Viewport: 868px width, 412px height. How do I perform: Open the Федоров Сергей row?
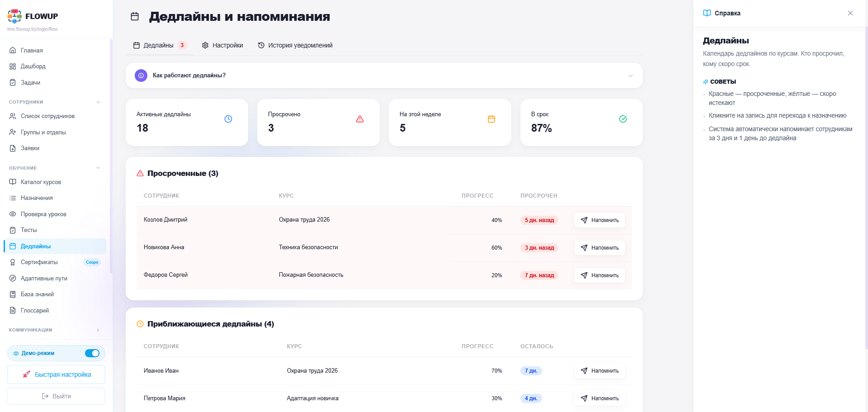click(384, 275)
